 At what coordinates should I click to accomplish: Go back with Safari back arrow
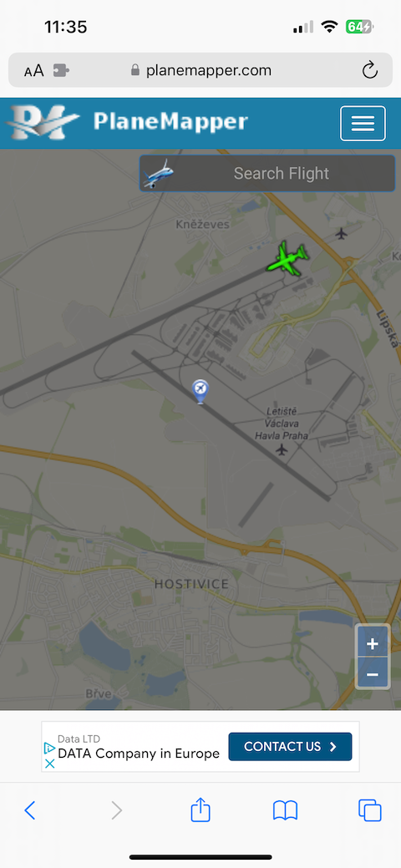point(30,810)
